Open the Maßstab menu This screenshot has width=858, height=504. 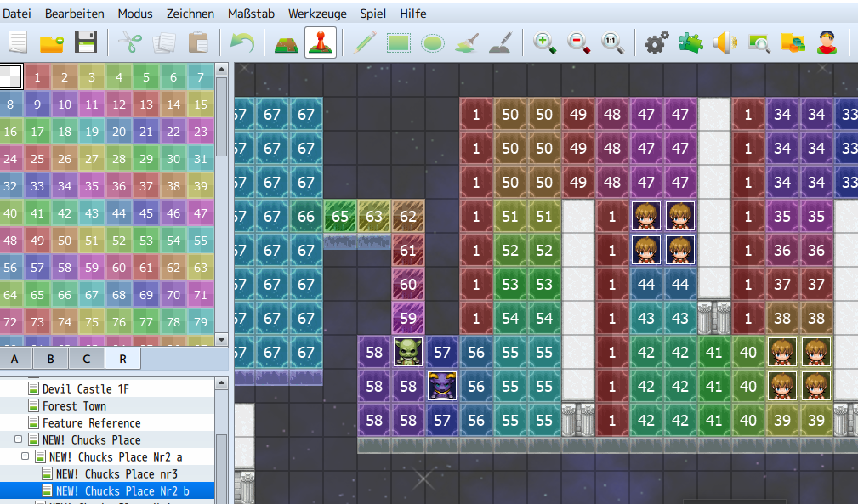click(251, 14)
